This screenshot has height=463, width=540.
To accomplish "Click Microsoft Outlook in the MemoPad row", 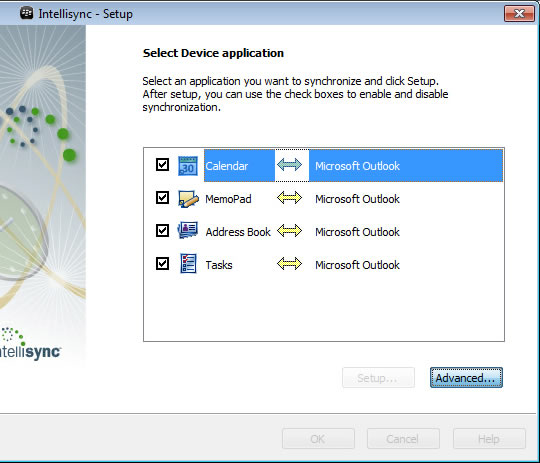I will click(x=357, y=199).
